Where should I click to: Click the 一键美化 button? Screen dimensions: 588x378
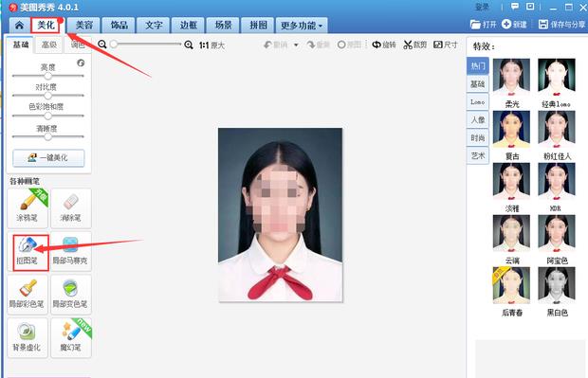click(x=48, y=157)
